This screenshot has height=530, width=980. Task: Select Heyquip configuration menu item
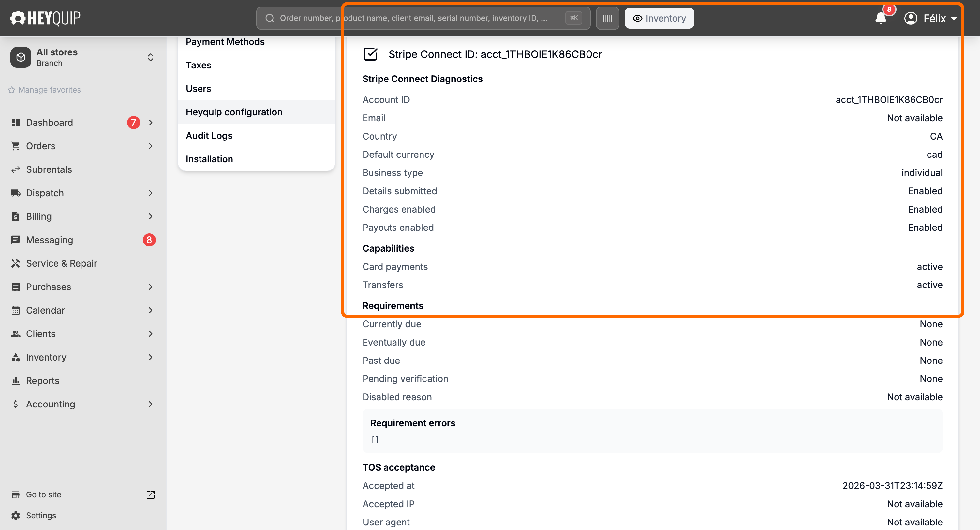pyautogui.click(x=257, y=112)
